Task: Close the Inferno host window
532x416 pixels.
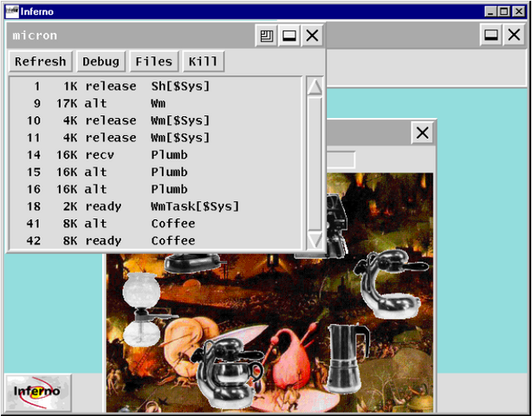Action: pos(519,11)
